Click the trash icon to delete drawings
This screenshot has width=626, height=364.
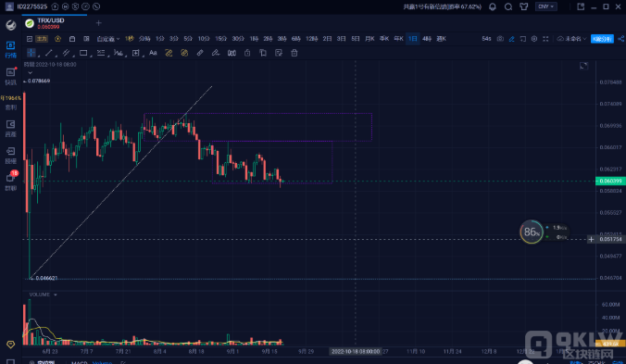[294, 53]
